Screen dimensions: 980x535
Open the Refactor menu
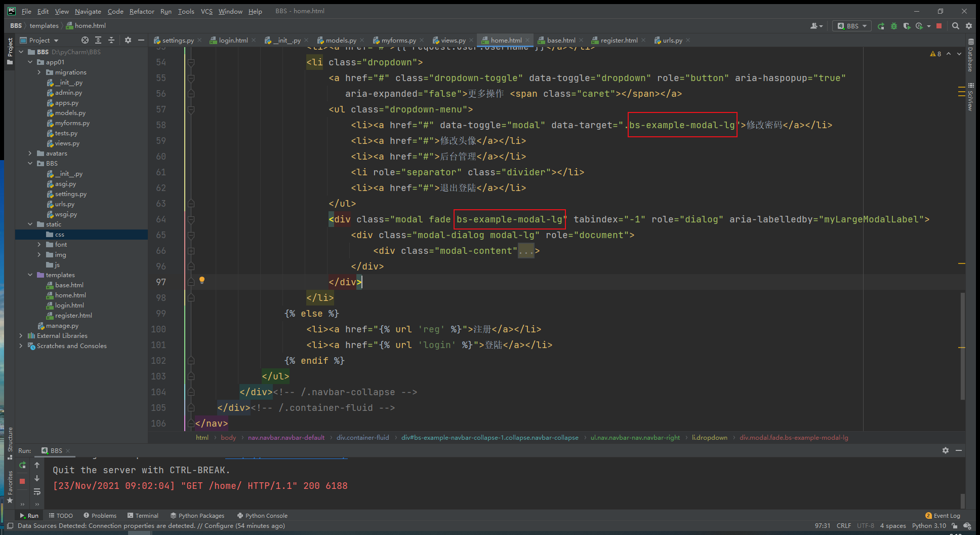pyautogui.click(x=142, y=11)
